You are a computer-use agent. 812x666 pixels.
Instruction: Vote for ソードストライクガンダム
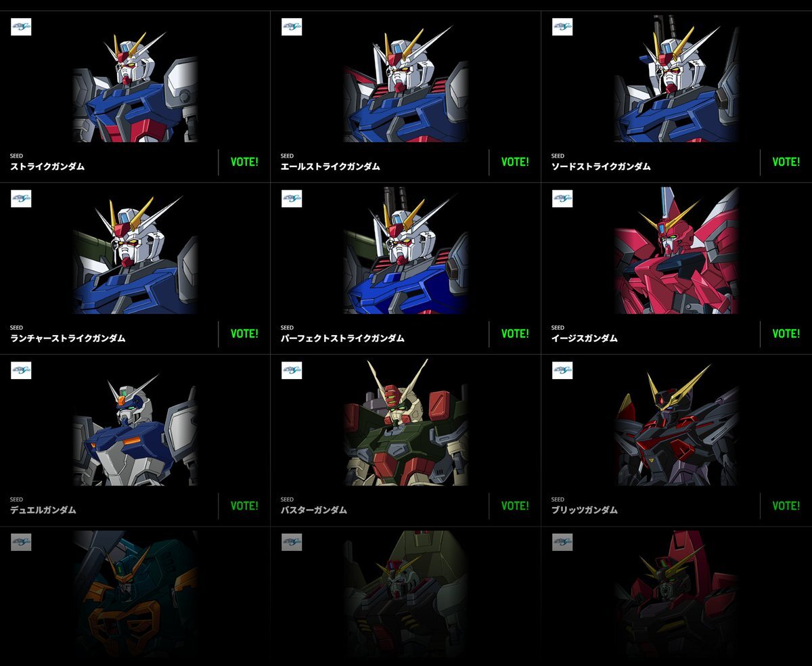(x=786, y=162)
